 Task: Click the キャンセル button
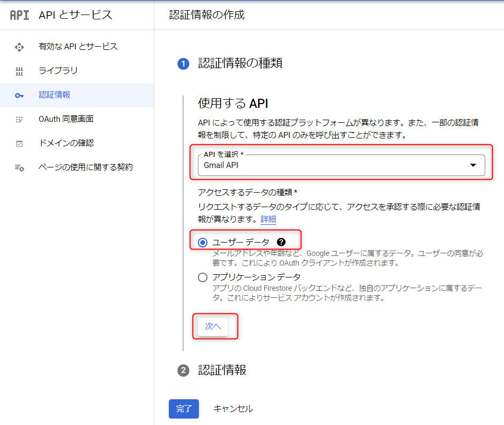pos(233,409)
